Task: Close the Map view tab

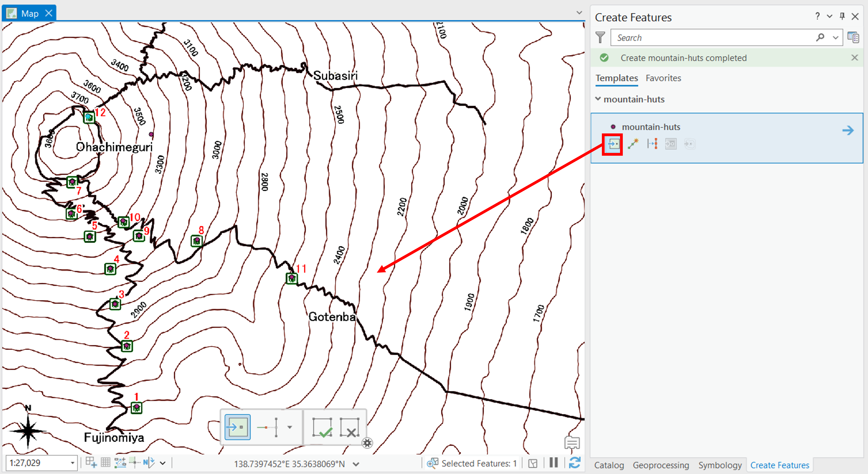Action: point(49,13)
